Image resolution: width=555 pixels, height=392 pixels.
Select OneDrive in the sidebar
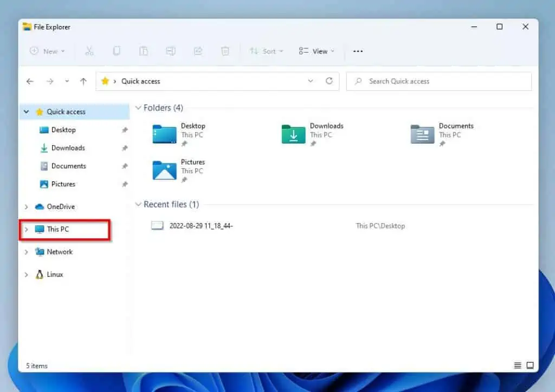[x=61, y=206]
